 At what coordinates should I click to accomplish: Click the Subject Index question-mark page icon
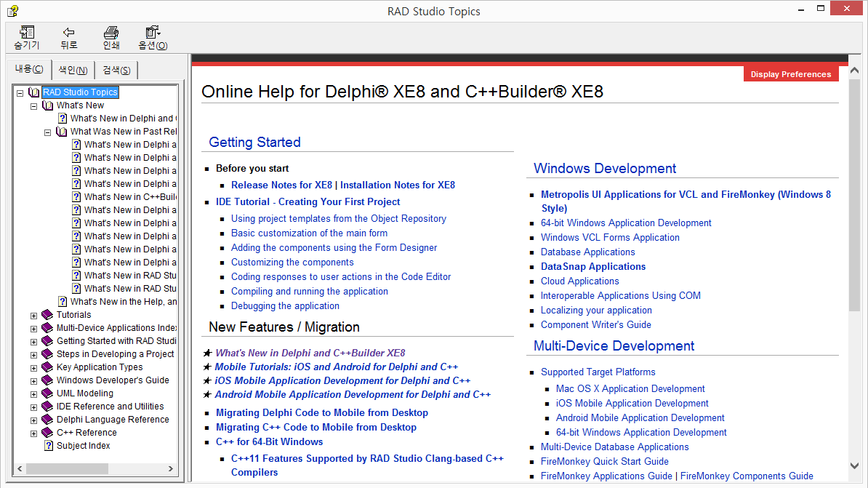(x=49, y=446)
